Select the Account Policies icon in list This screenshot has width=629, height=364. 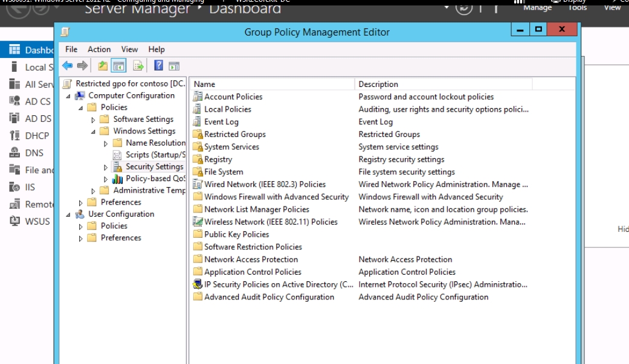pyautogui.click(x=198, y=96)
